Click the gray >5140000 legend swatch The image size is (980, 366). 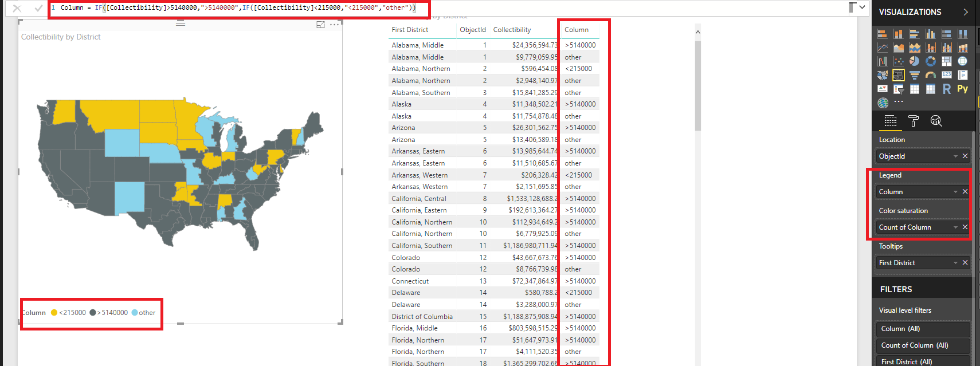93,313
